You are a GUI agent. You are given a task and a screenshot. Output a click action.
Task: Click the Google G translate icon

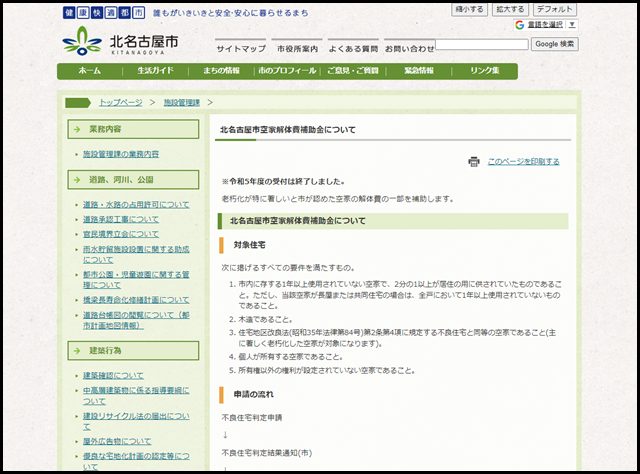(x=521, y=24)
